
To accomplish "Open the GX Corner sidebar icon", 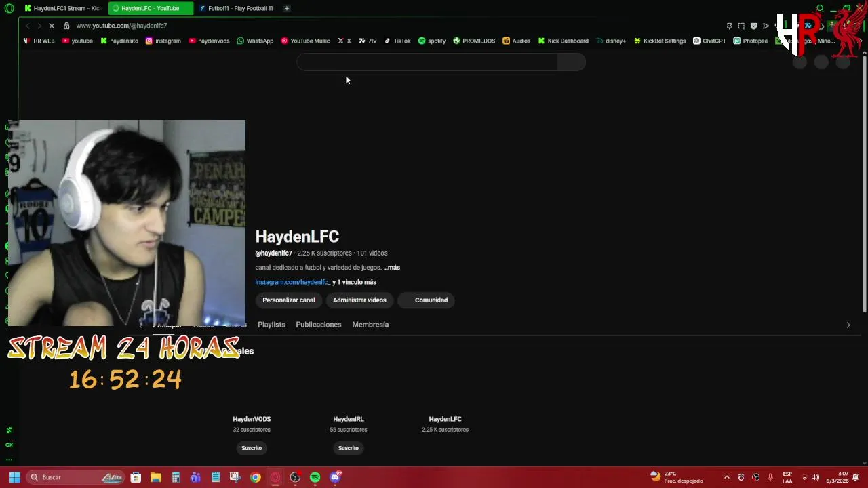I will pos(9,445).
